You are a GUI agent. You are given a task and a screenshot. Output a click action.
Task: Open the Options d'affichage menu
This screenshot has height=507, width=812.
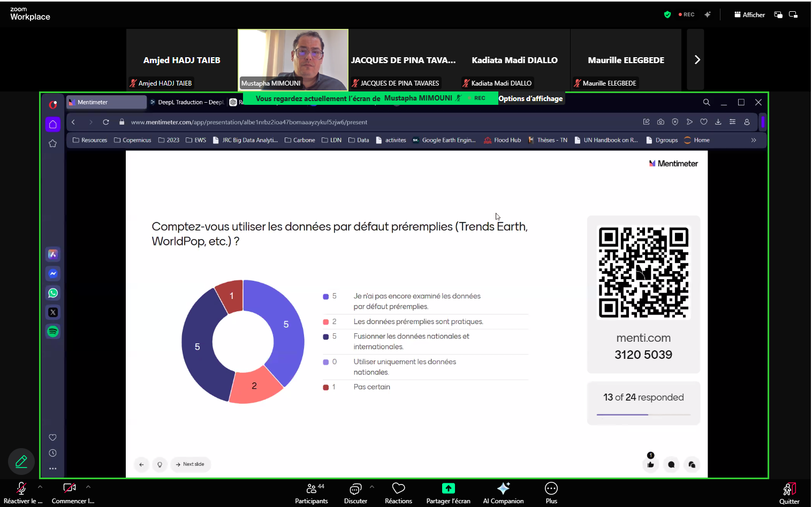(x=530, y=98)
